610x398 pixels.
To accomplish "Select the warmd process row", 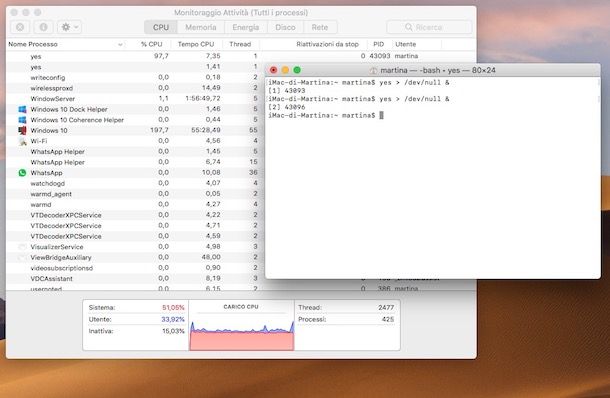I will (135, 204).
